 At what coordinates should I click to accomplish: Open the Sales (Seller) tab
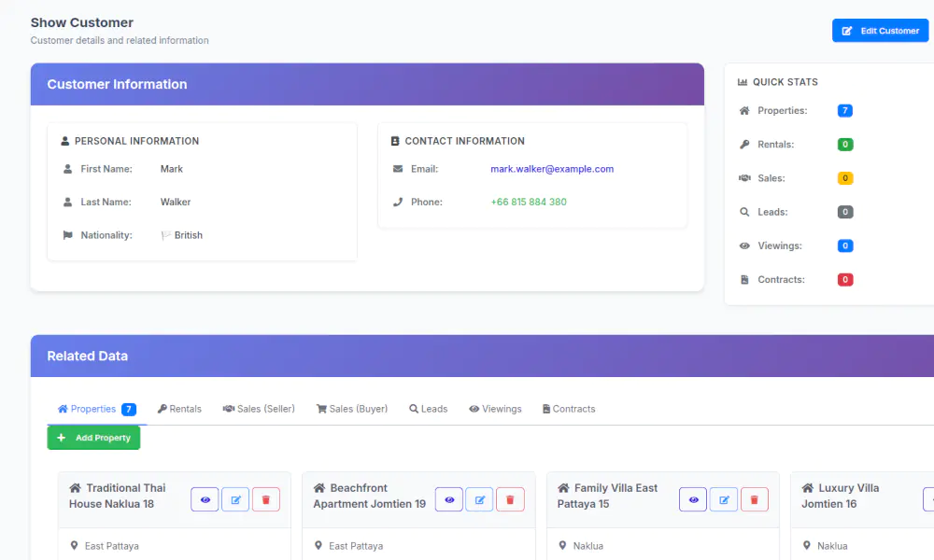[259, 408]
